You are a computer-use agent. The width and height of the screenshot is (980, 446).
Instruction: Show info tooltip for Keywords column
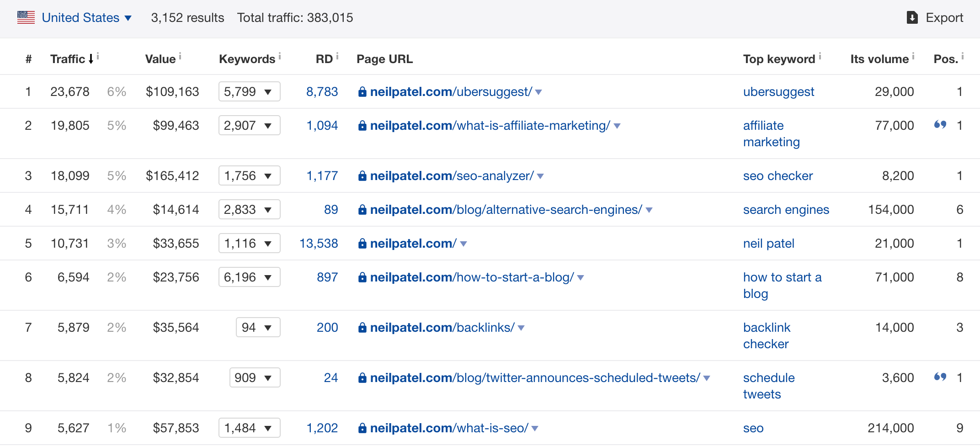pos(280,57)
